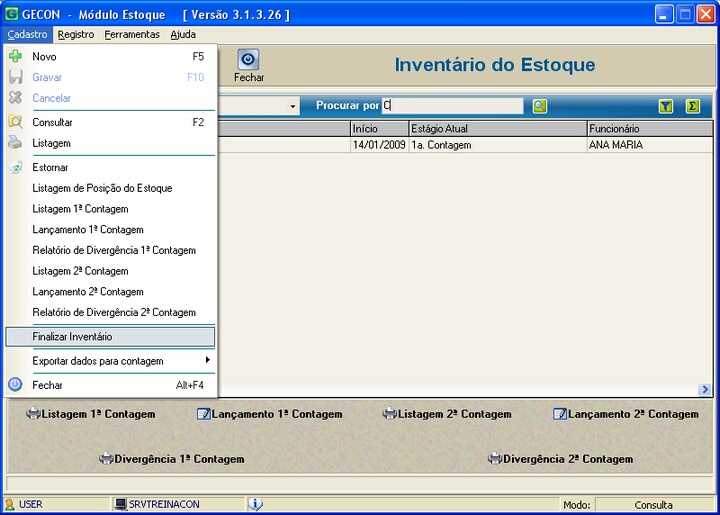Click the Estornar recycle icon

[15, 167]
